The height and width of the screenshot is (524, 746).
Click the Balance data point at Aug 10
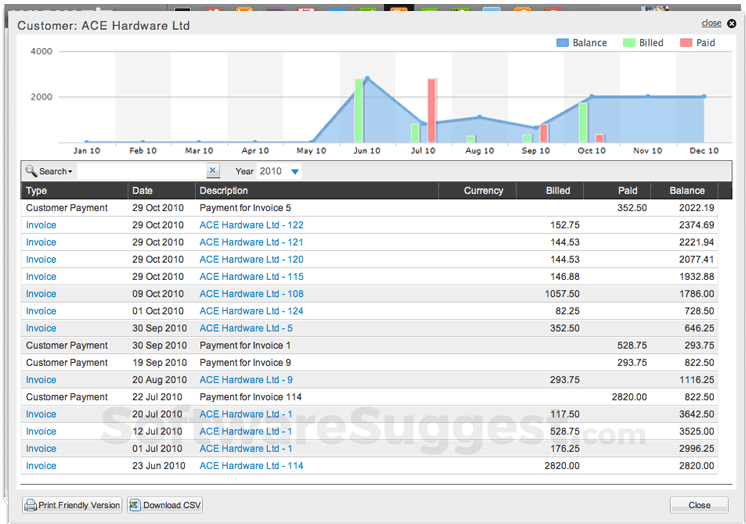(480, 117)
